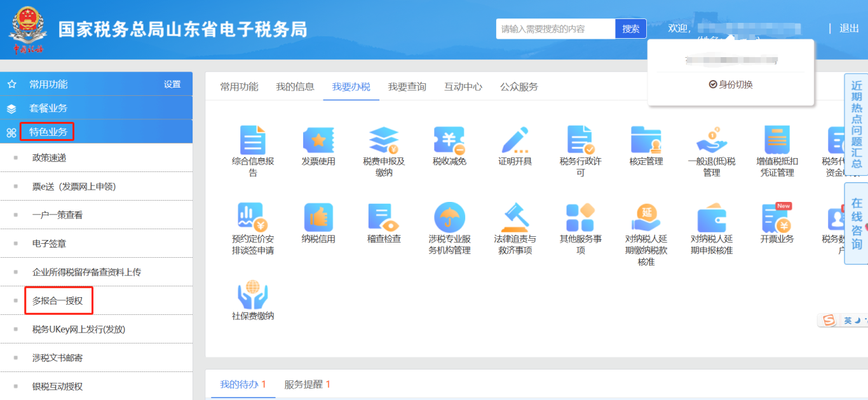Click the star icon beside 常用功能
868x400 pixels.
[11, 84]
